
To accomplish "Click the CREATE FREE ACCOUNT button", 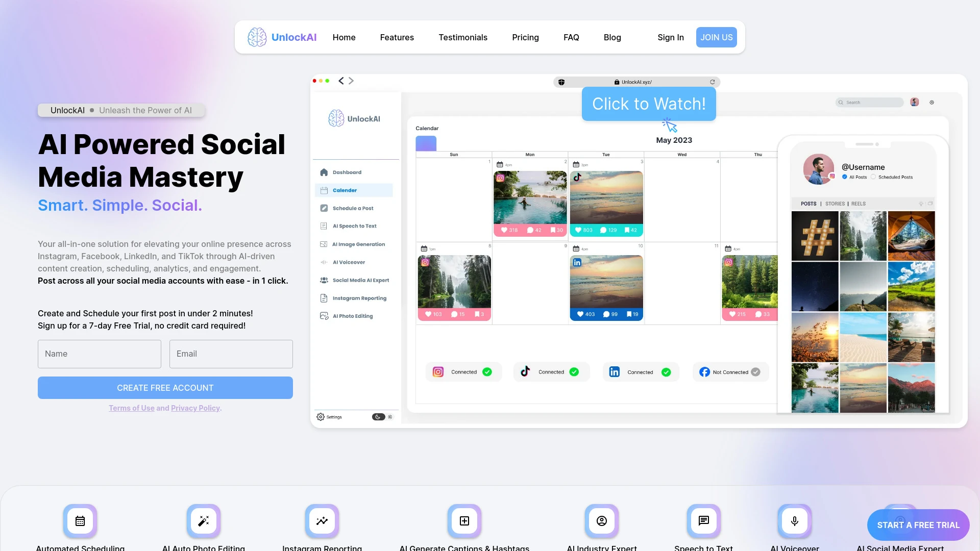I will pos(165,388).
